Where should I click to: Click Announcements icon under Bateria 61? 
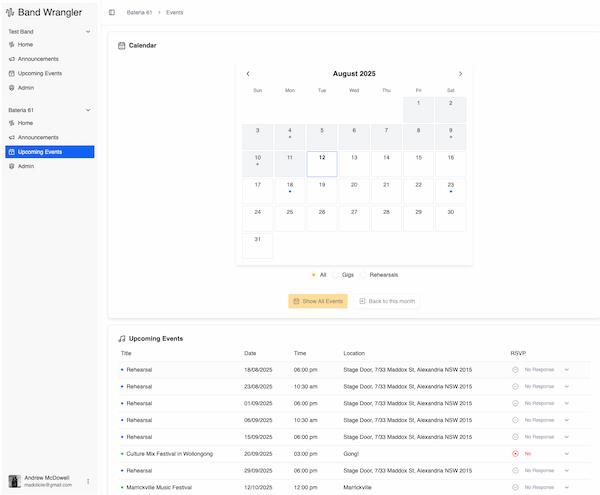12,137
